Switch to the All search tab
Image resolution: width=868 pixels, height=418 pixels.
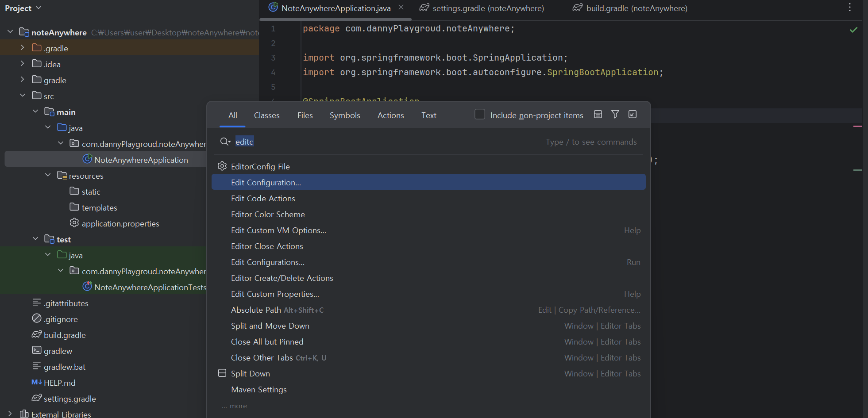pyautogui.click(x=233, y=115)
